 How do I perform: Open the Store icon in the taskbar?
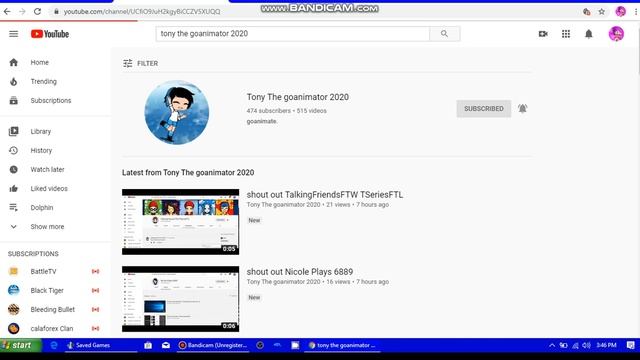(x=148, y=345)
